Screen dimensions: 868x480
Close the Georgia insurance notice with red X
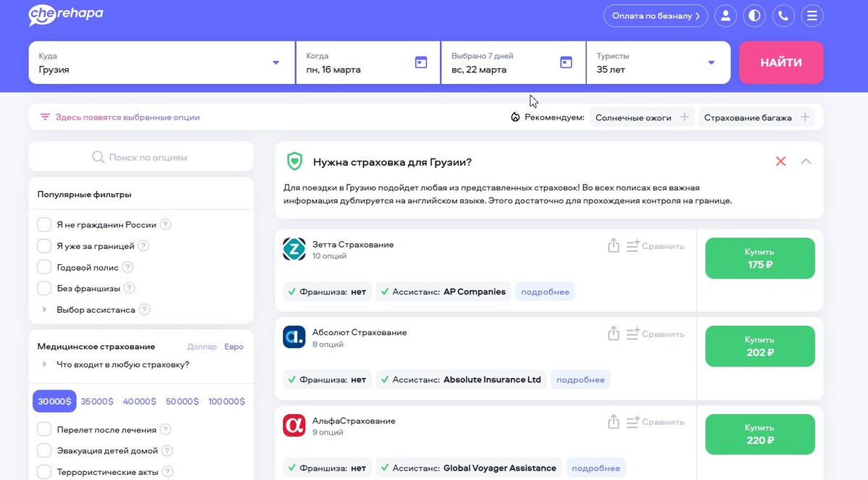tap(780, 161)
